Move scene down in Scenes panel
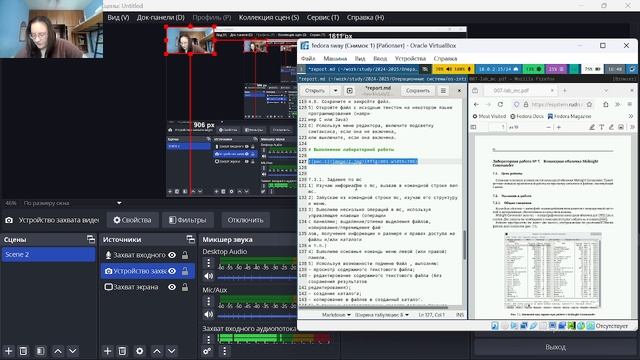The width and height of the screenshot is (640, 360). coord(73,351)
